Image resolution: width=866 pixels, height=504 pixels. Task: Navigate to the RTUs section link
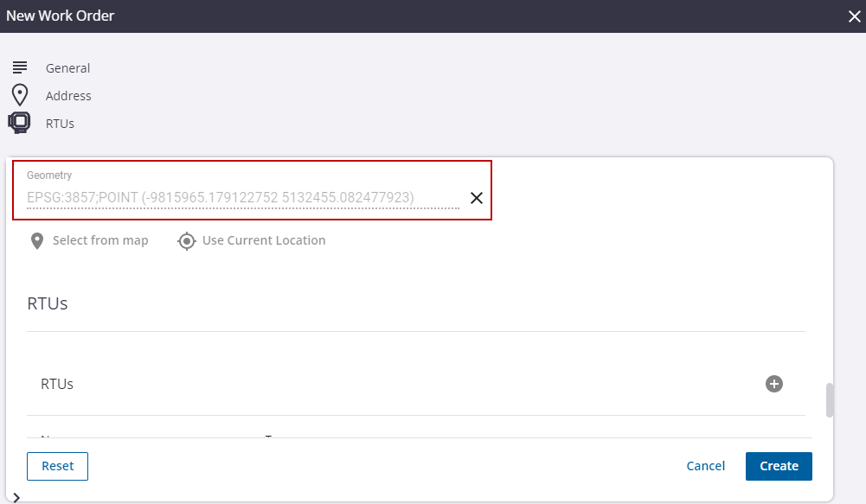60,124
